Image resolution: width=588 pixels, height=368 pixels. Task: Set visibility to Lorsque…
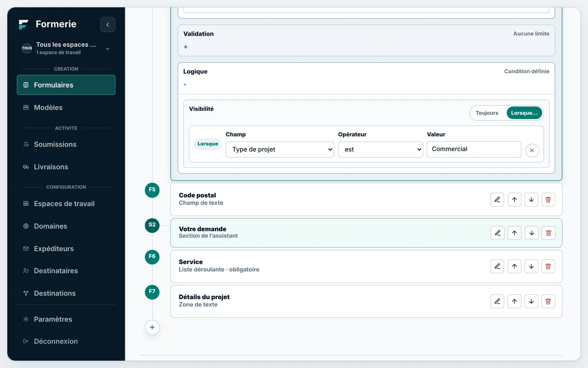click(524, 113)
